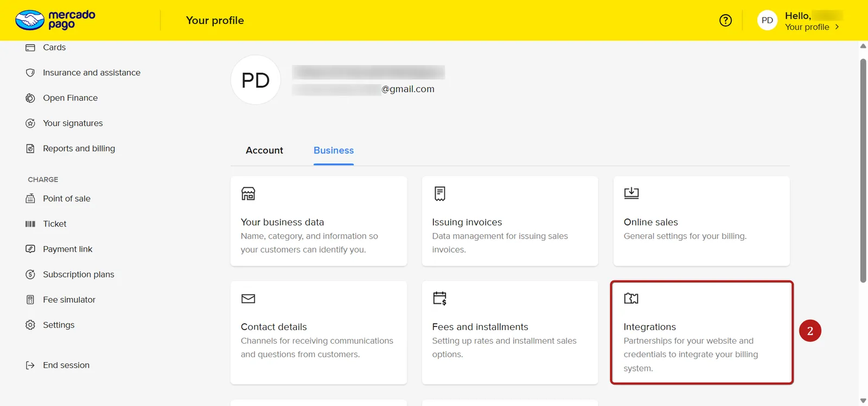The width and height of the screenshot is (868, 406).
Task: Open the Online sales card title
Action: (x=651, y=222)
